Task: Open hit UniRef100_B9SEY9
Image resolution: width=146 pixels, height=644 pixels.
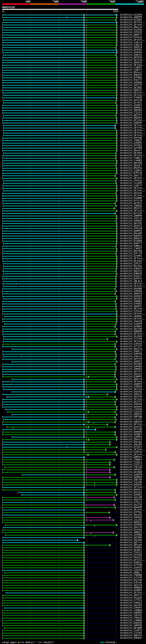Action: pos(131,48)
